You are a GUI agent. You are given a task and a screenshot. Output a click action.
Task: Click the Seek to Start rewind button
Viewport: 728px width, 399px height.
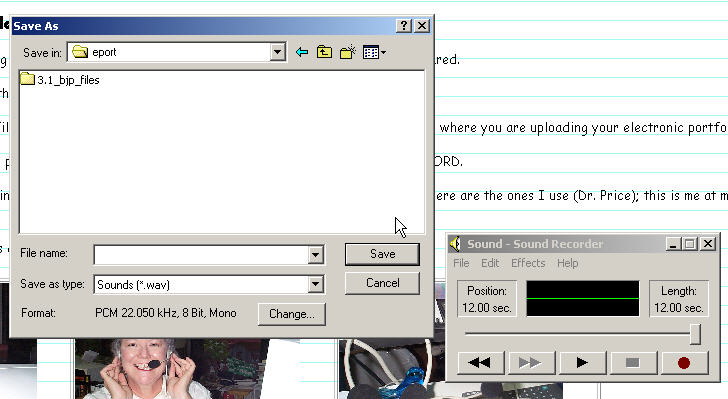tap(481, 362)
